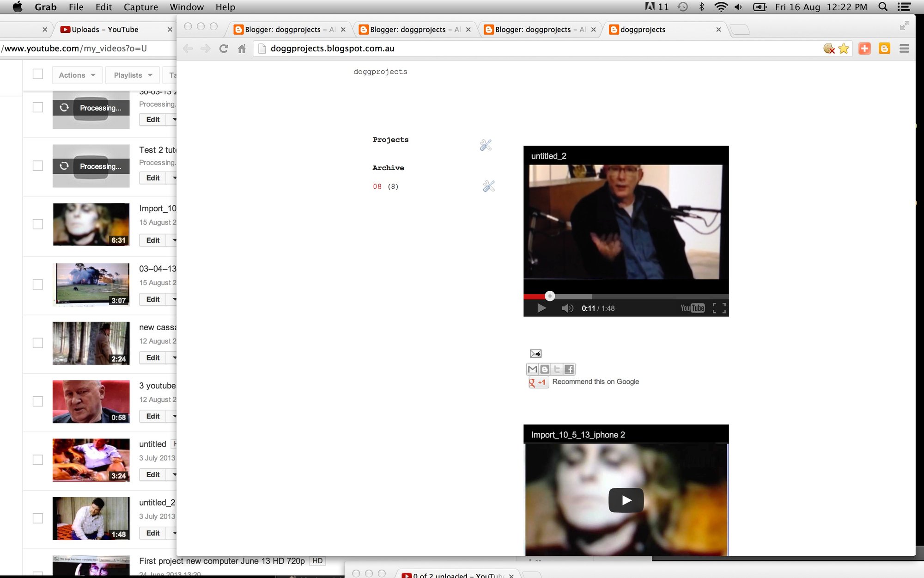
Task: Bookmark page with the star icon
Action: point(844,49)
